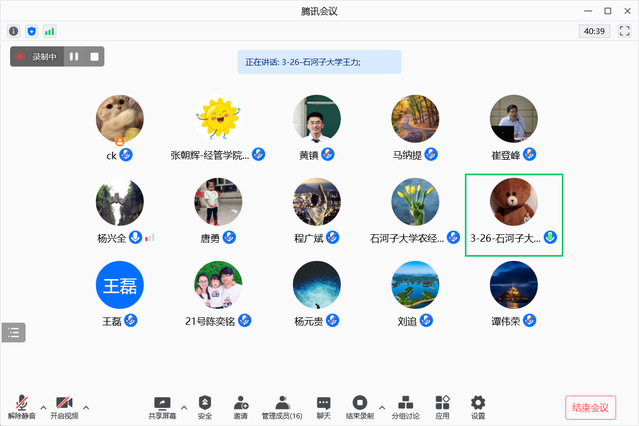Expand share screen options arrow
The height and width of the screenshot is (426, 639).
(184, 407)
